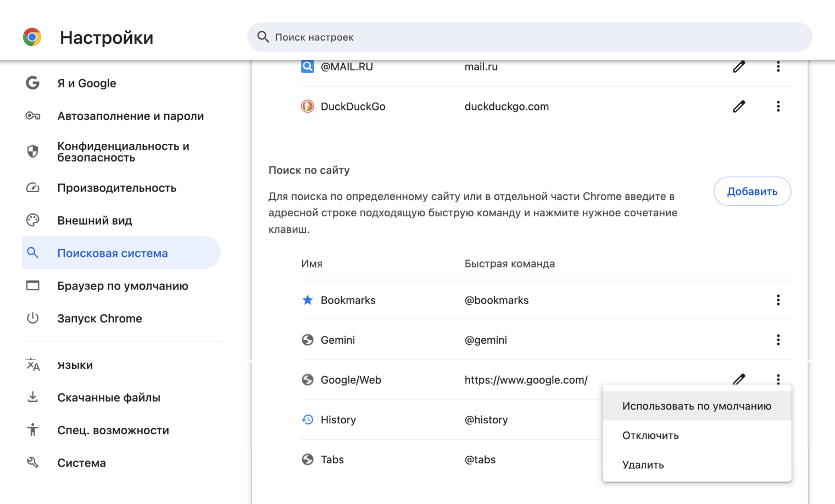The image size is (835, 504).
Task: Click the download arrow icon in sidebar
Action: click(32, 397)
